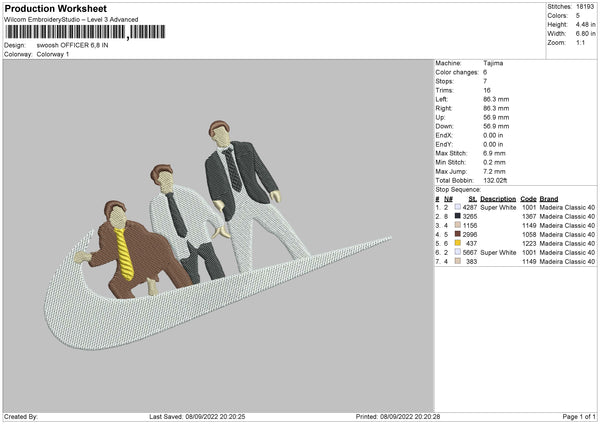
Task: Click the Trims value '16'
Action: pyautogui.click(x=487, y=90)
